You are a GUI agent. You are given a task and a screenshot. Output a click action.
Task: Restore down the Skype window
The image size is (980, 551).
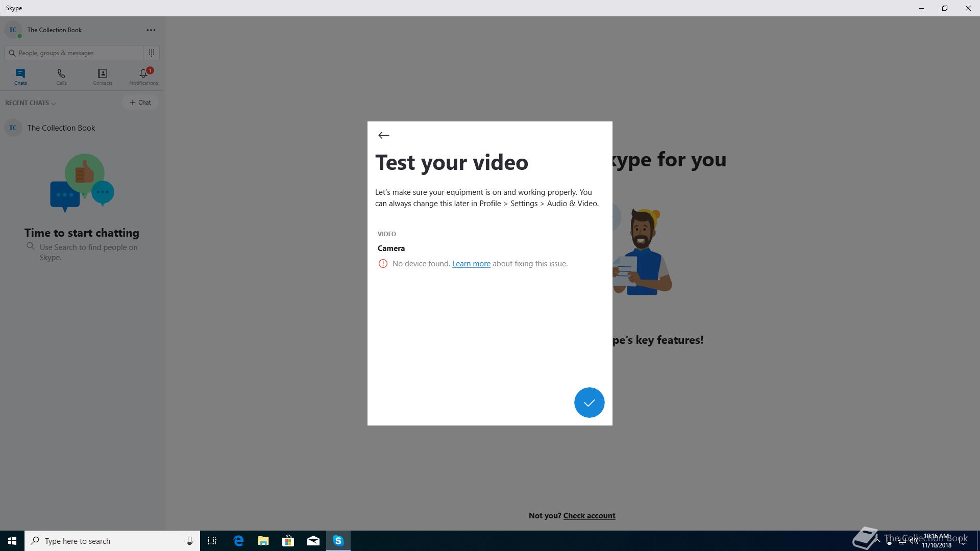point(945,8)
